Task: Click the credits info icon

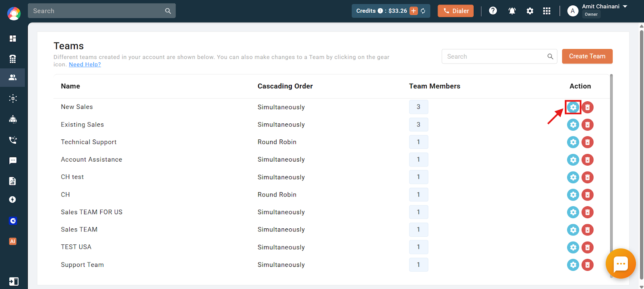Action: click(380, 11)
